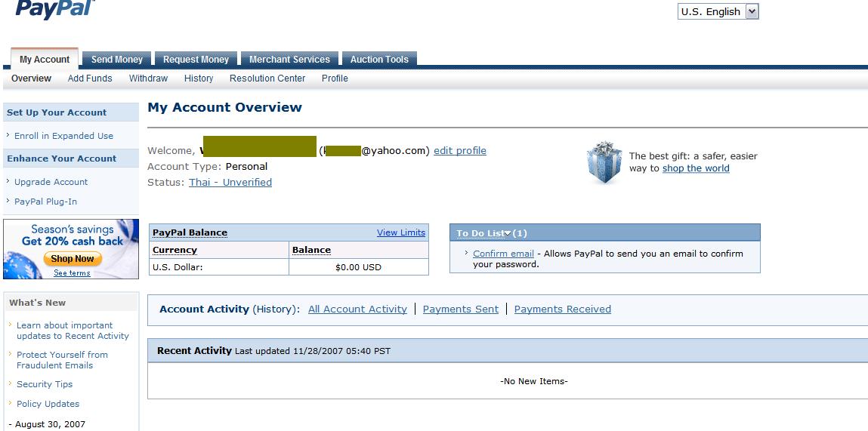This screenshot has width=868, height=431.
Task: Switch to the Send Money tab
Action: tap(117, 59)
